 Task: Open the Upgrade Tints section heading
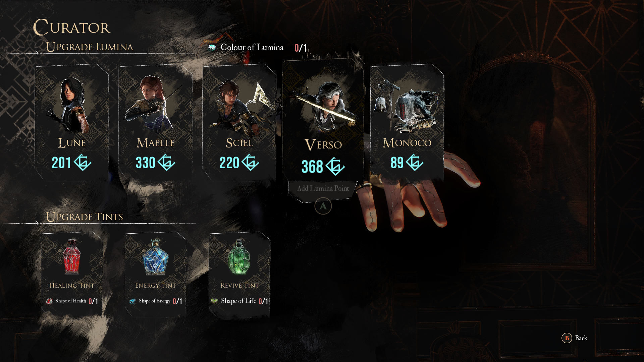click(x=85, y=217)
